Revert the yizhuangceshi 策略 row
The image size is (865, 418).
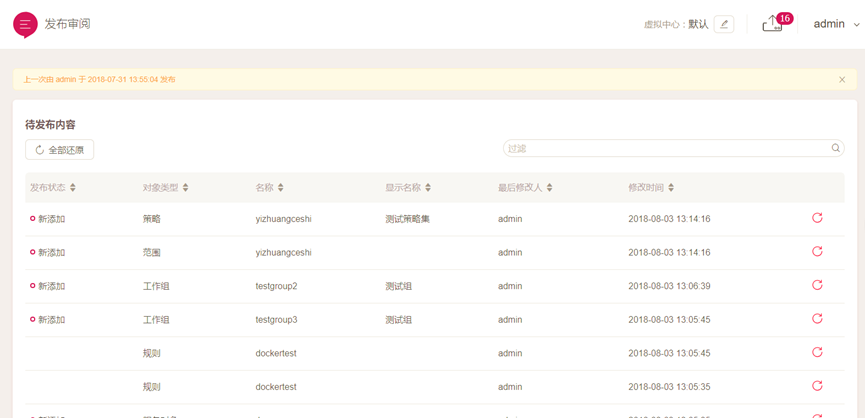click(817, 218)
